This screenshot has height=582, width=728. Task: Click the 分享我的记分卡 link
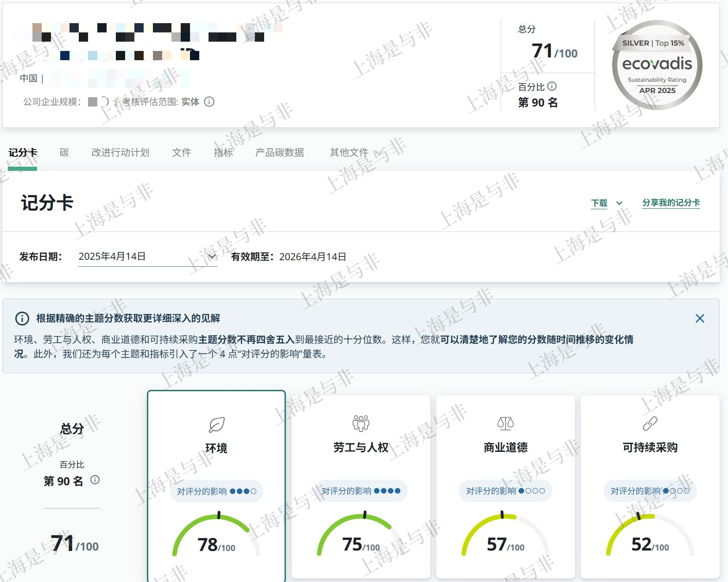[671, 203]
